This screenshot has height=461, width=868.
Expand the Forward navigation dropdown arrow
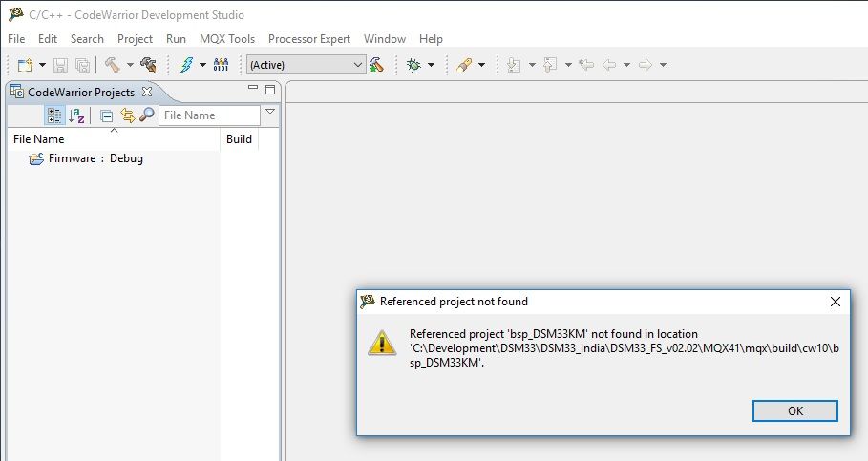(663, 65)
